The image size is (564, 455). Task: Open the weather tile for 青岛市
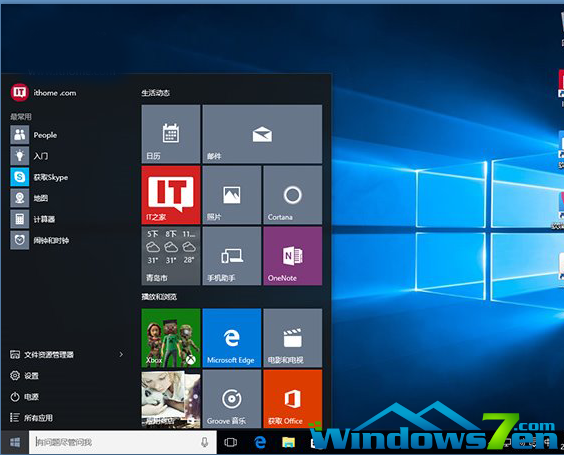(171, 256)
